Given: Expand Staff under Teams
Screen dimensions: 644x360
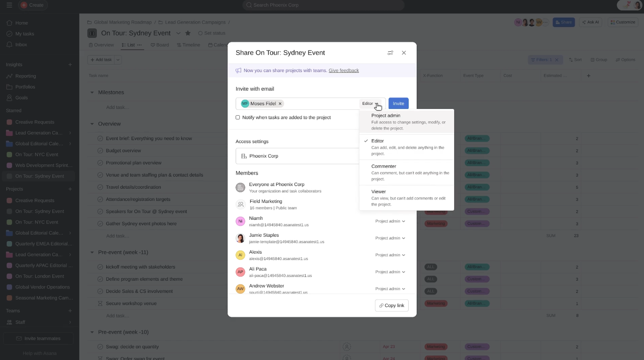Looking at the screenshot, I should tap(70, 322).
